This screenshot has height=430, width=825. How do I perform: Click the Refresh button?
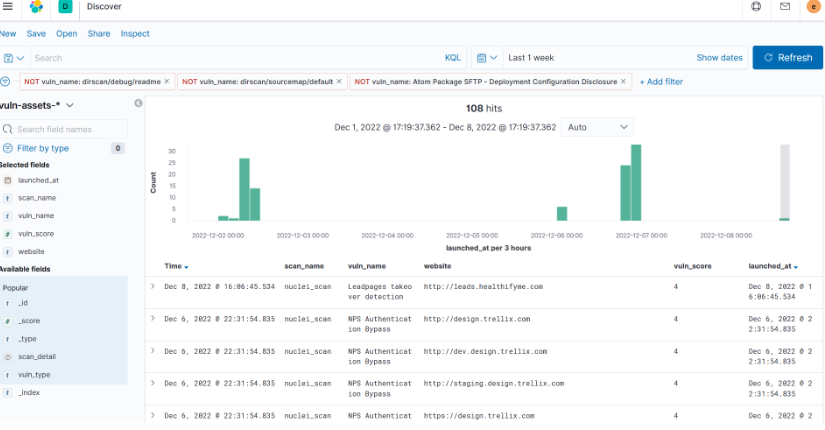click(788, 58)
